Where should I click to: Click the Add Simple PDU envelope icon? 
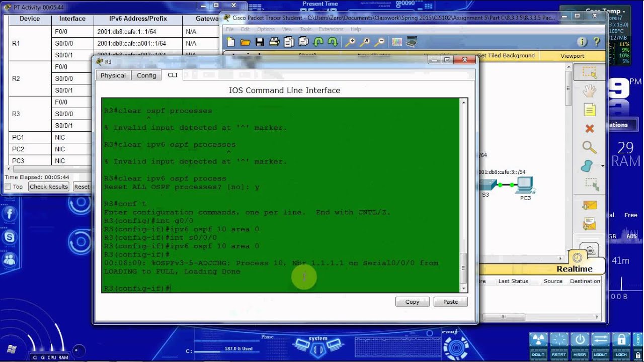(x=589, y=205)
